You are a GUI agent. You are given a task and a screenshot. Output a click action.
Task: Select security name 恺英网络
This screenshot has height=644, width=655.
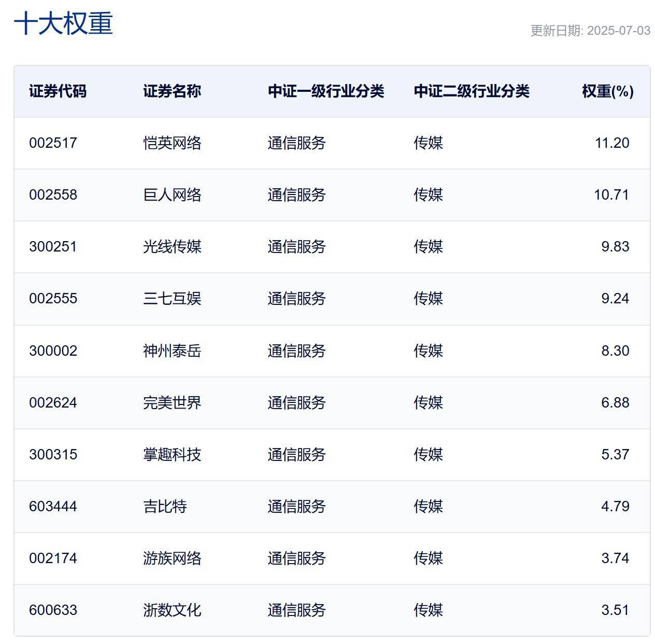point(172,143)
